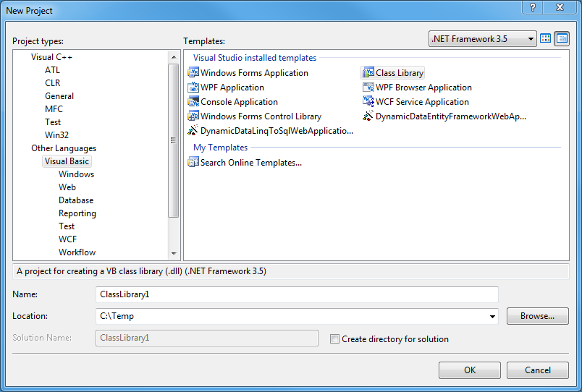Select the Other Languages node
582x392 pixels.
point(64,148)
